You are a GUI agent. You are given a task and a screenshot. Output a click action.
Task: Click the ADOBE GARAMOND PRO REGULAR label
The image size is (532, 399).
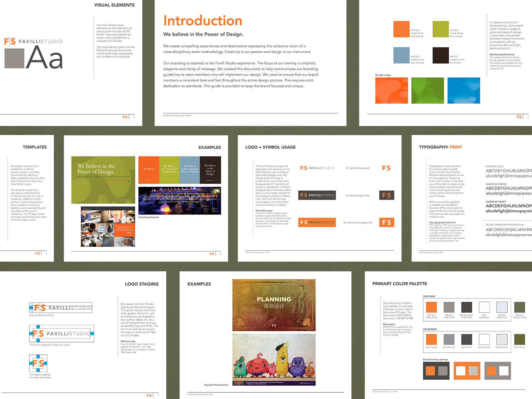coord(505,225)
